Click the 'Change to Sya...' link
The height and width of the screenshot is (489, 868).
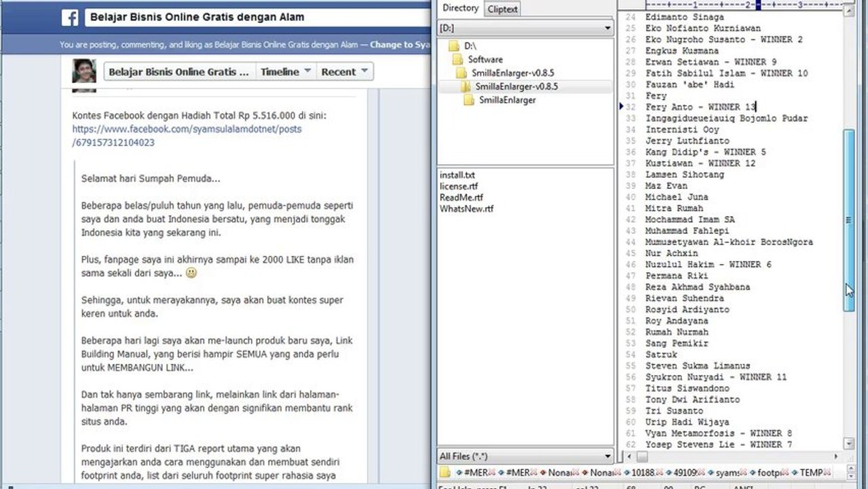(400, 45)
